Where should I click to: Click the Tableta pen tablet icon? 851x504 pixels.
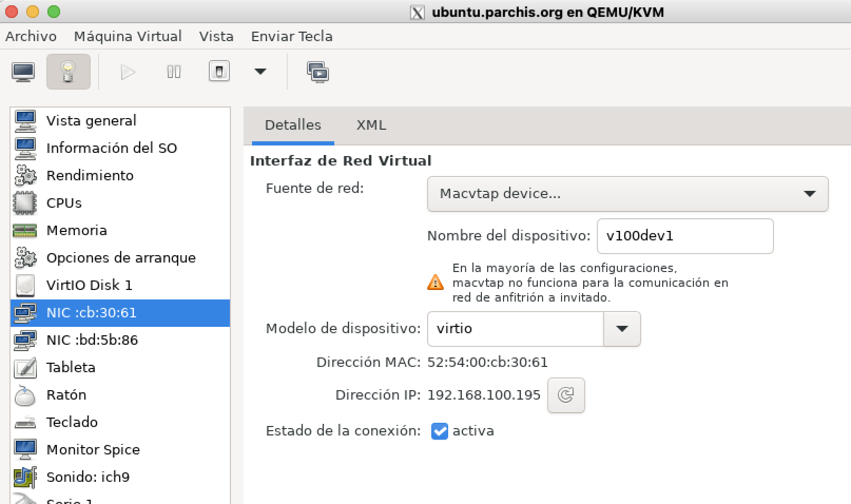(x=25, y=367)
